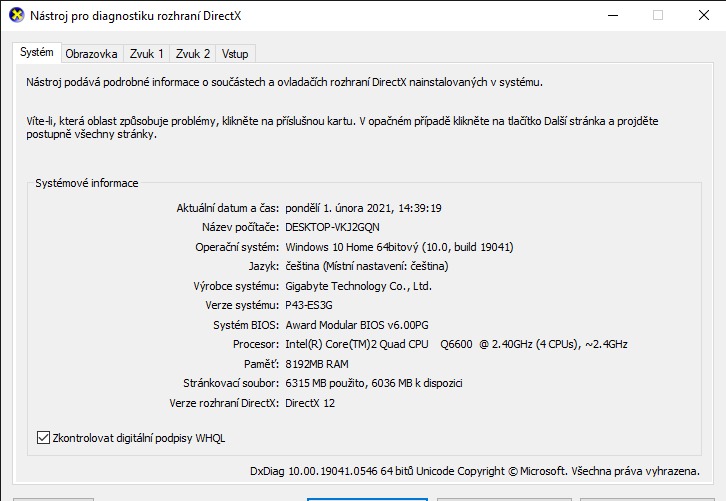Click the current date and time value

point(363,208)
